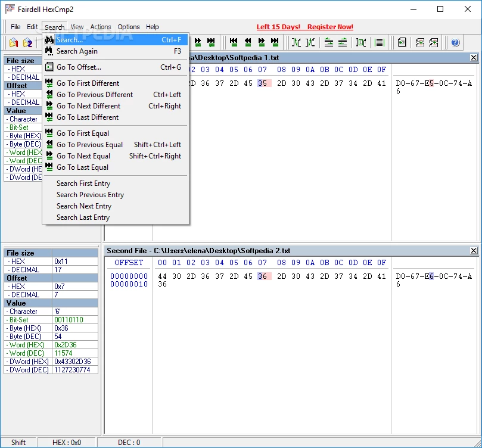Click Go To Last Equal menu item

pyautogui.click(x=83, y=167)
